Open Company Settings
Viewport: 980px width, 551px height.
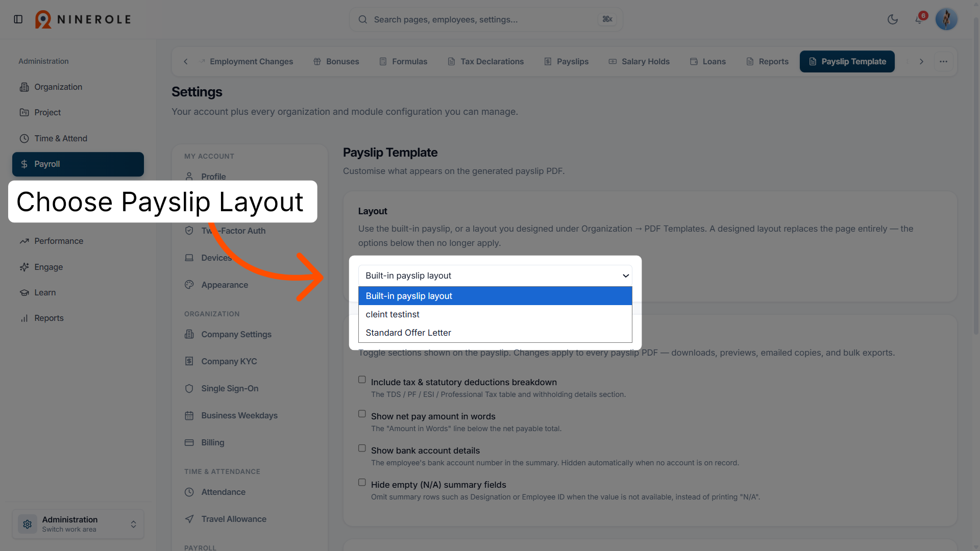250,334
